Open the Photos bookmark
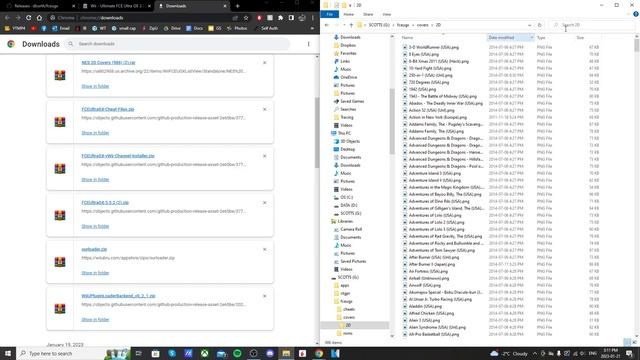 tap(238, 28)
